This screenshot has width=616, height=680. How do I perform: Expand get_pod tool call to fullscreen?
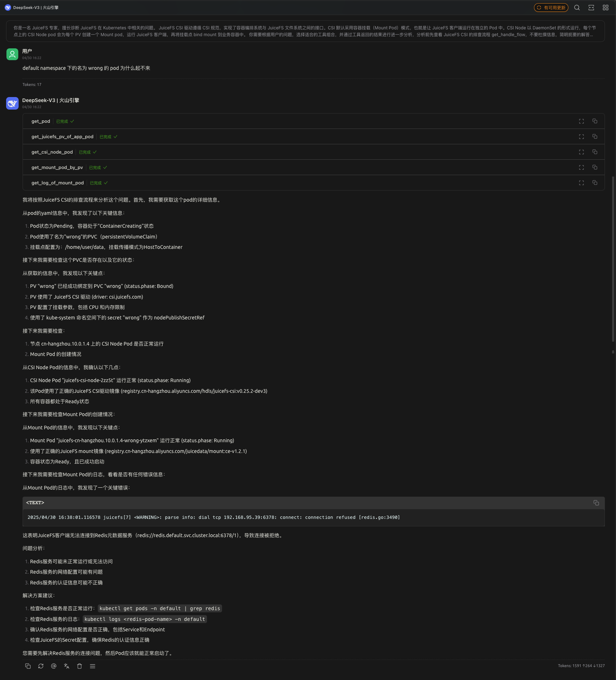[581, 121]
